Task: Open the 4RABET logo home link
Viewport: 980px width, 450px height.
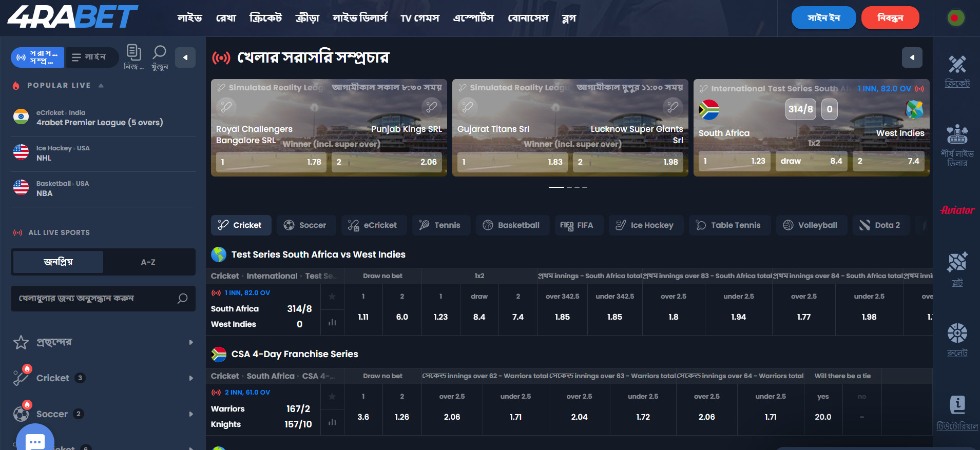Action: point(72,16)
